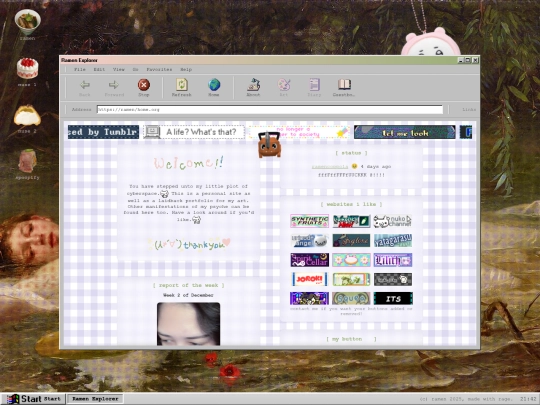Click the Ramen Explorer taskbar button

click(95, 399)
